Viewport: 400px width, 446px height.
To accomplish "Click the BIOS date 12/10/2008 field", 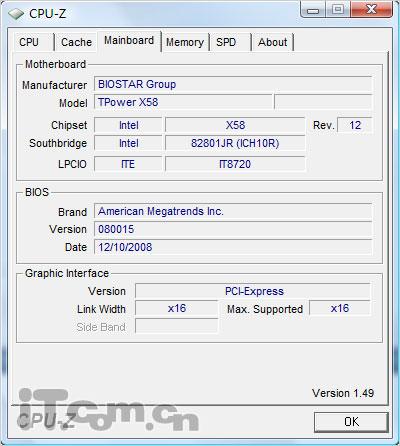I will 233,247.
